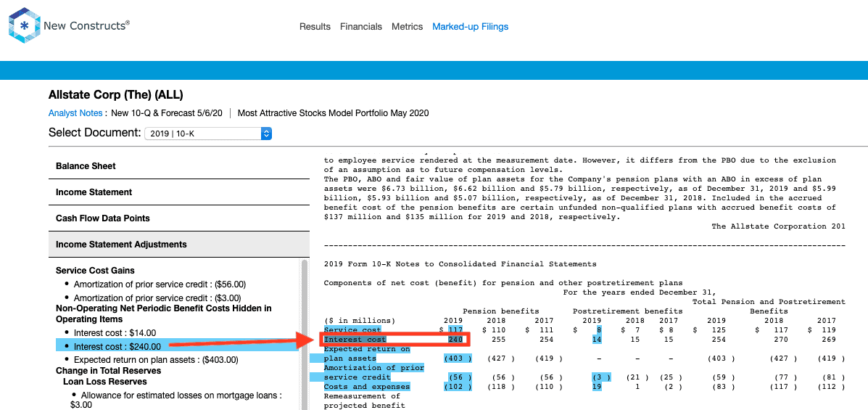This screenshot has width=868, height=410.
Task: Click the highlighted (102) costs and expenses value
Action: pyautogui.click(x=458, y=387)
